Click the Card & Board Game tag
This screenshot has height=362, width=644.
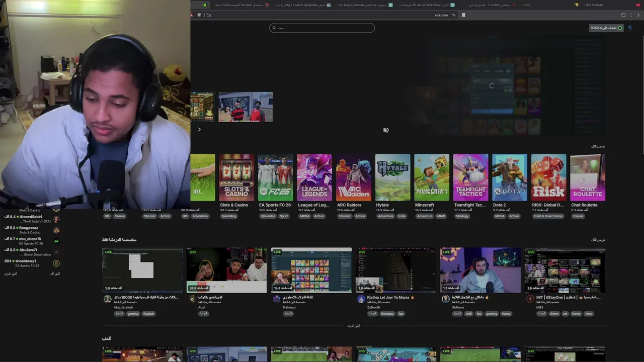tap(548, 216)
